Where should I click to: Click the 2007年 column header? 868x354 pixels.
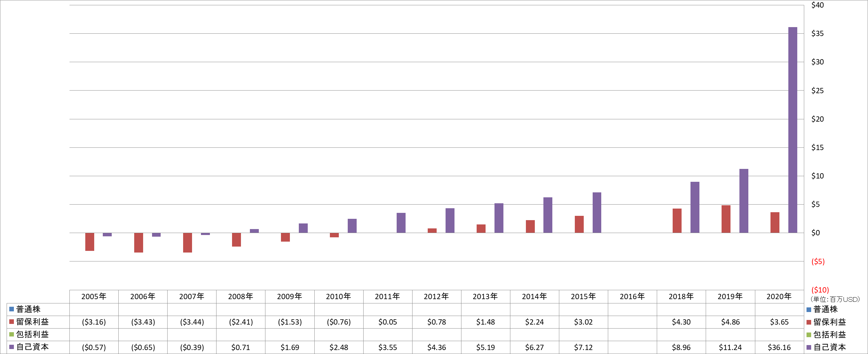[192, 296]
